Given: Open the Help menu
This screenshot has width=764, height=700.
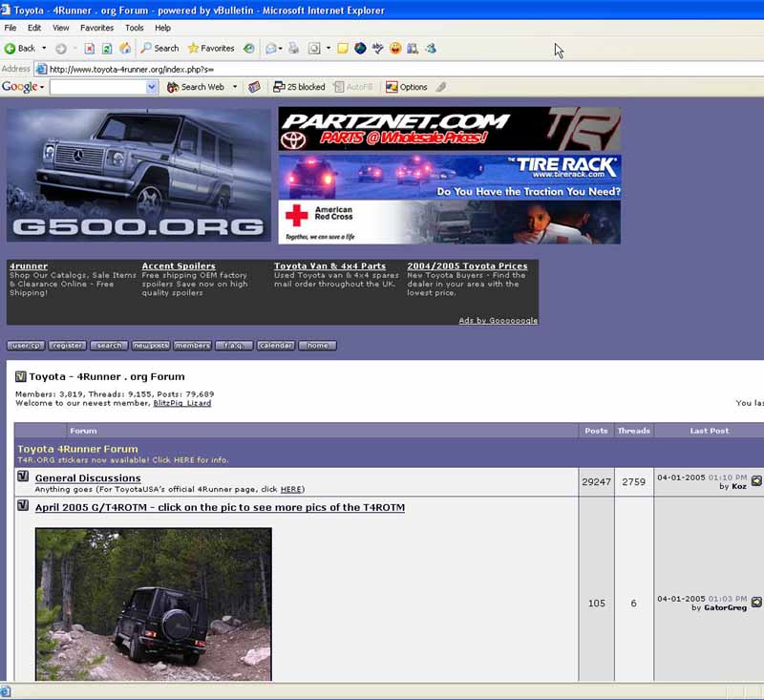Looking at the screenshot, I should click(162, 28).
